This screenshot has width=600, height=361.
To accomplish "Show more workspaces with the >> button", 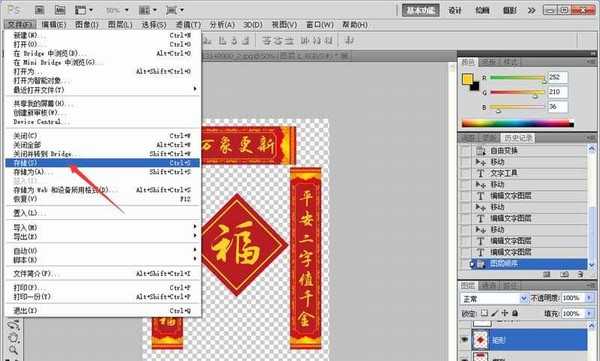I will (532, 10).
